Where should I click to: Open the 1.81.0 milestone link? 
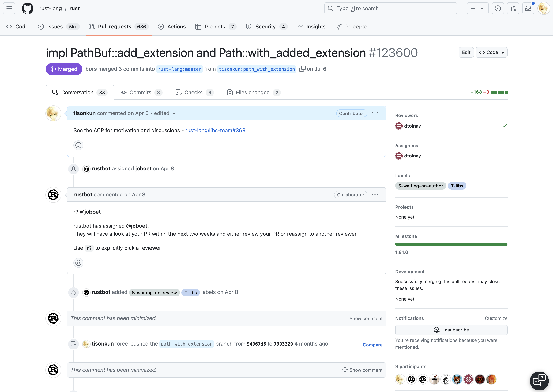[x=401, y=252]
